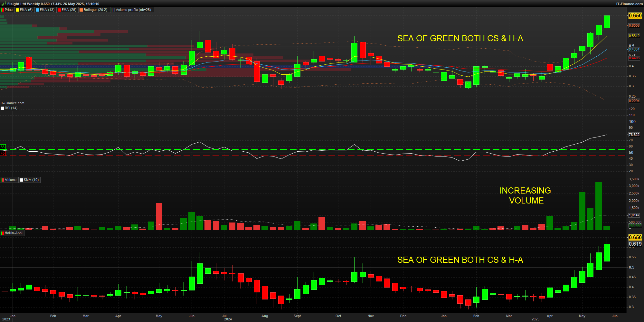Click the 78.822 RSI value label
This screenshot has height=322, width=644.
(x=634, y=135)
